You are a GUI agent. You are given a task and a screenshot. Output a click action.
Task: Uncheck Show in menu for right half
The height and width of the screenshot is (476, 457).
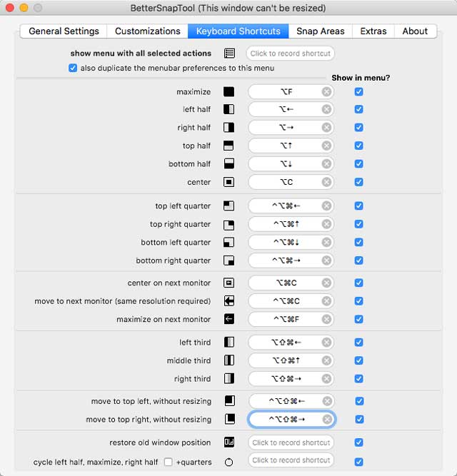click(358, 128)
